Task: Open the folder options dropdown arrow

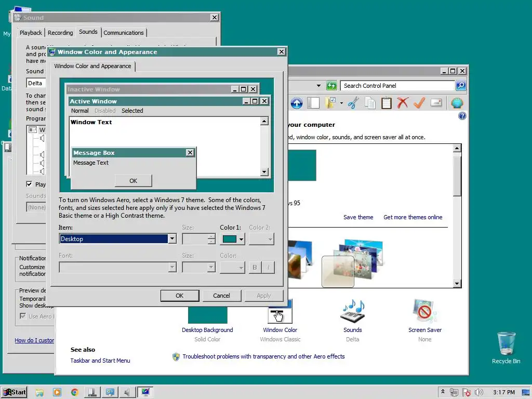Action: [341, 103]
